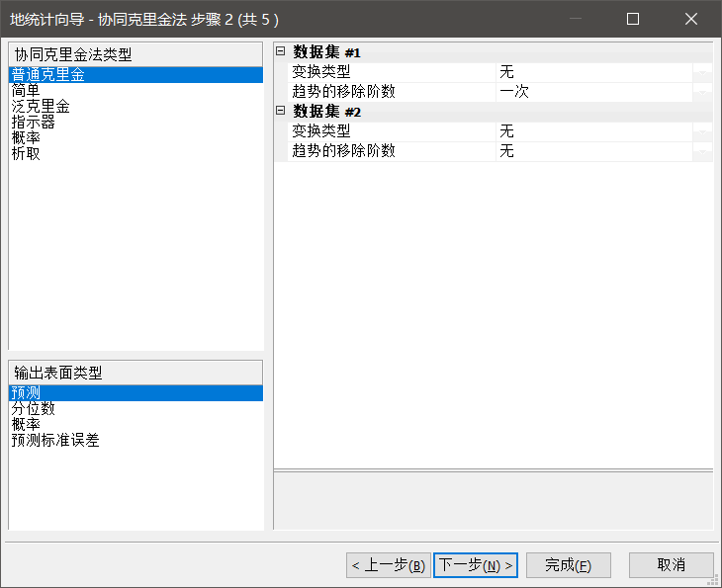Click 趋势的移除阶数 label under 数据集 #2
The height and width of the screenshot is (588, 722).
[x=343, y=151]
